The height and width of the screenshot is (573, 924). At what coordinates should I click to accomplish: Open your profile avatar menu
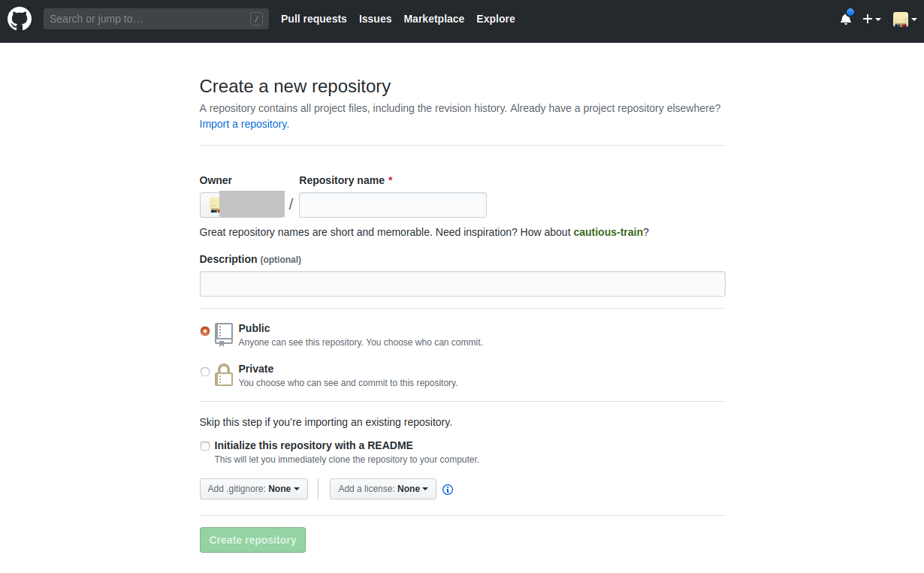[901, 19]
